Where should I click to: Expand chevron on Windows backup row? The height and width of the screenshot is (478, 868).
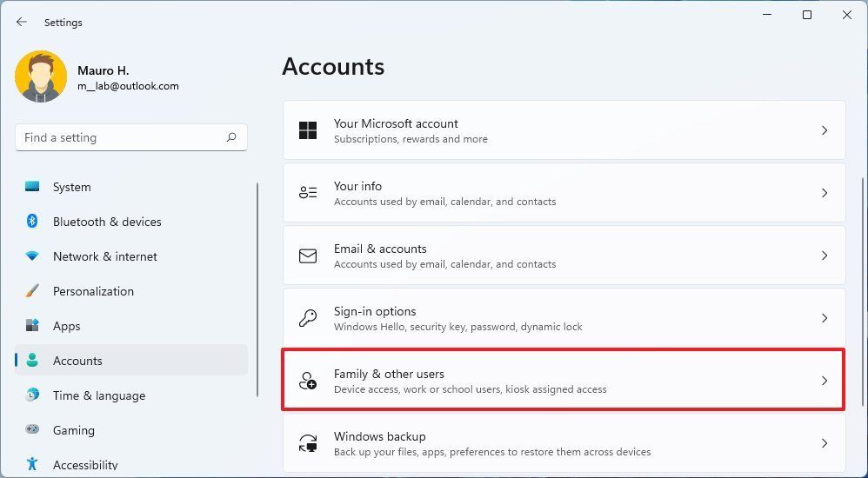coord(825,443)
